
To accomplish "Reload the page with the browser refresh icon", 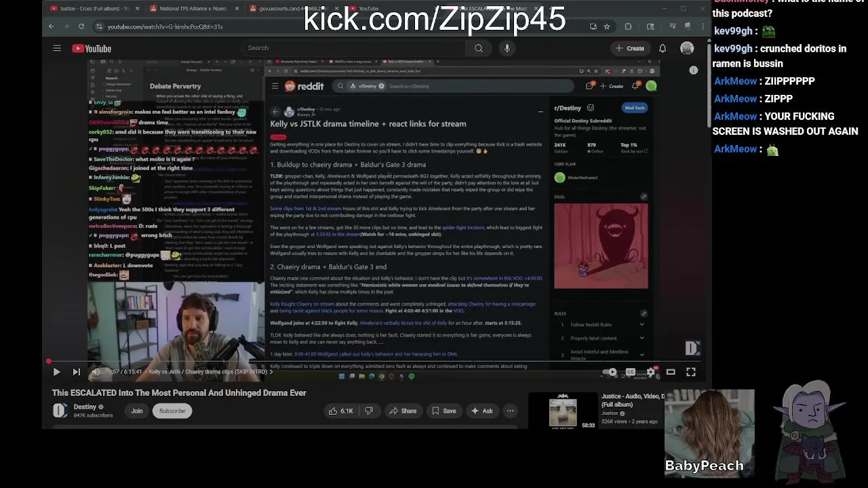I will (x=81, y=26).
